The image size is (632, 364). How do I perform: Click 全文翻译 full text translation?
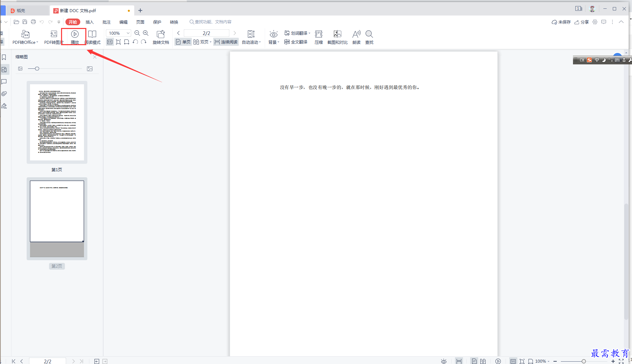(x=296, y=42)
